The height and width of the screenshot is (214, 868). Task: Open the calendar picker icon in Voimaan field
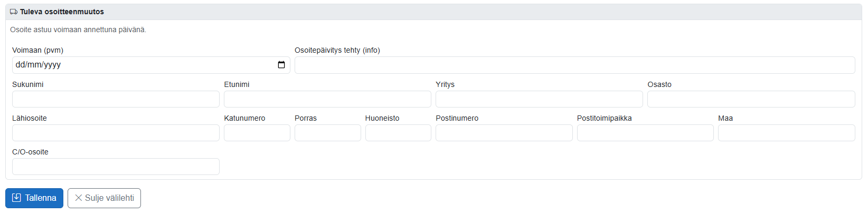[x=281, y=65]
